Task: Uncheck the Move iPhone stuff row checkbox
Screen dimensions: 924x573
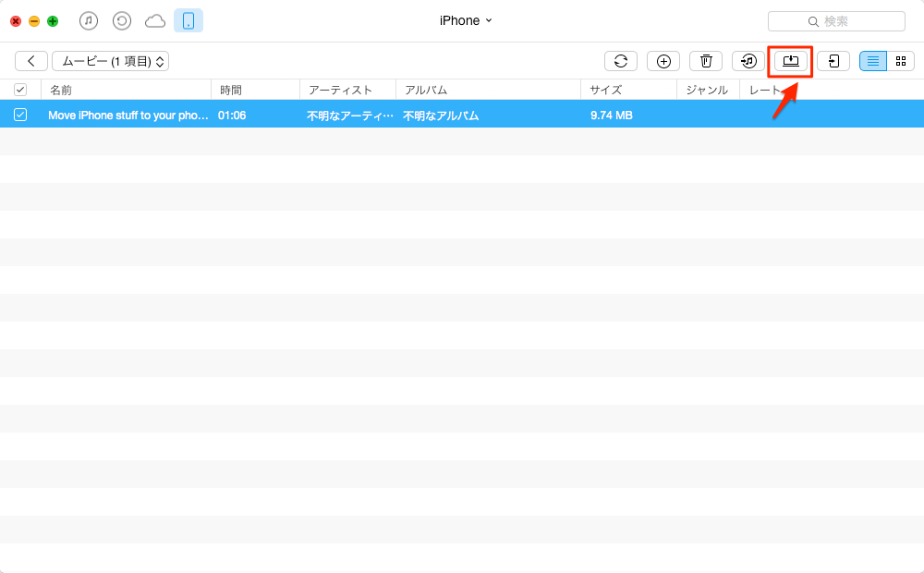Action: click(x=20, y=115)
